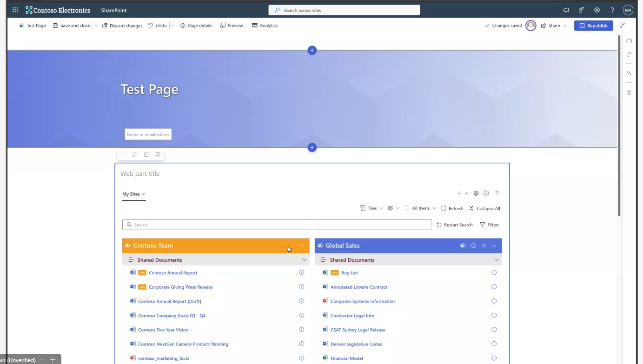Open the sparkle design ideas panel

(629, 73)
